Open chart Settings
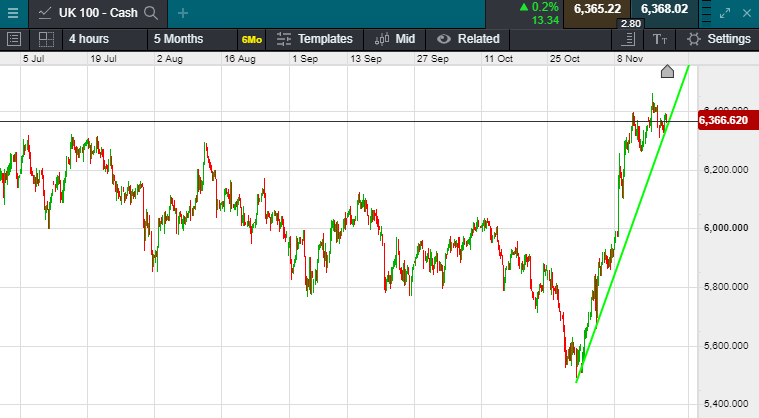This screenshot has height=418, width=759. point(719,39)
